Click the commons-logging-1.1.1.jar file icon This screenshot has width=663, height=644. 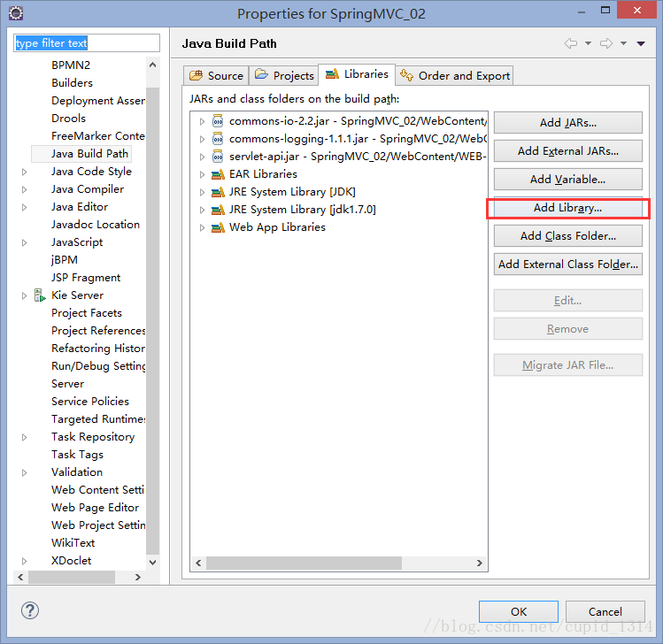click(x=218, y=139)
